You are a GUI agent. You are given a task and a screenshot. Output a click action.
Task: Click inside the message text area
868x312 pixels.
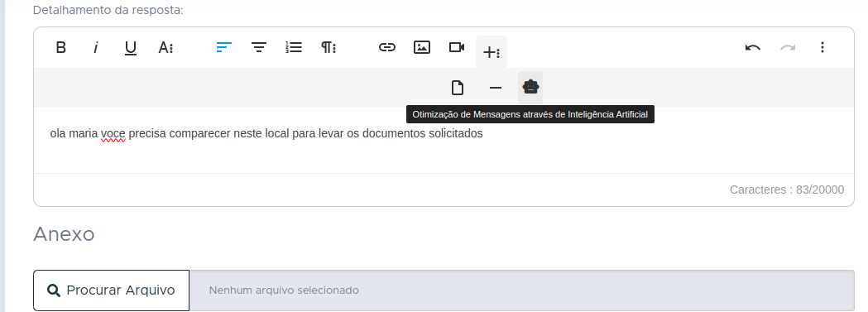point(444,141)
